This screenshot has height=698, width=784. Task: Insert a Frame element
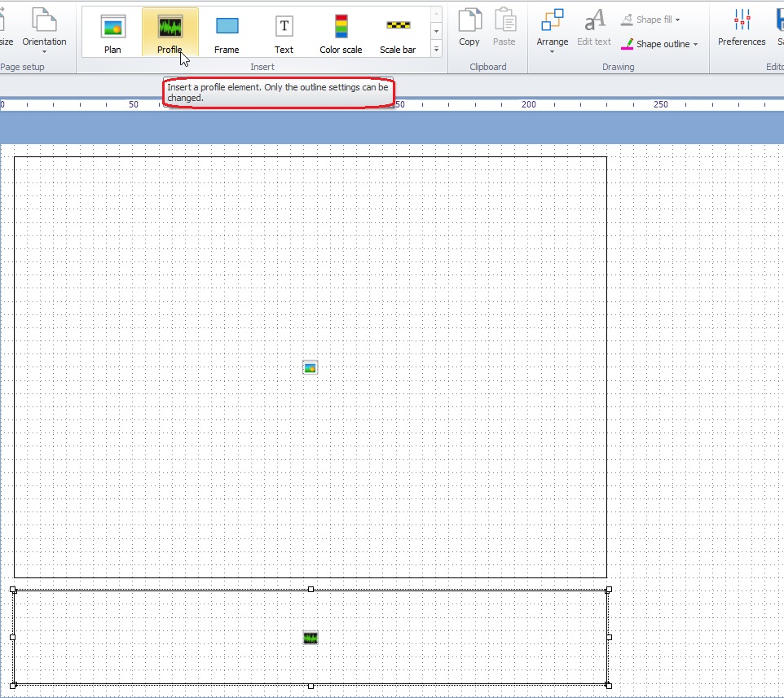(226, 31)
